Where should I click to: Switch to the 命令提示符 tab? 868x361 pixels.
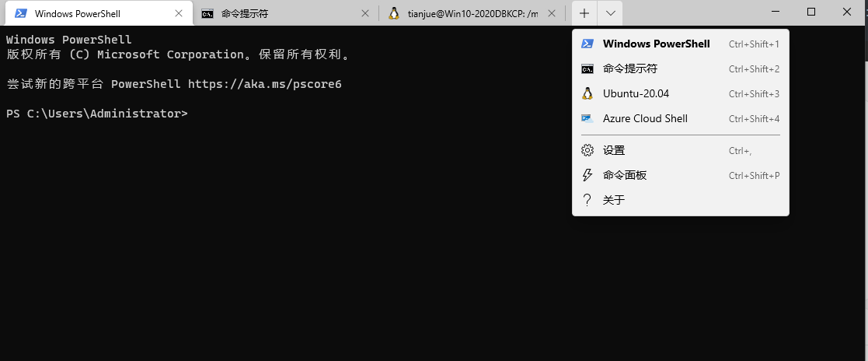click(x=285, y=13)
